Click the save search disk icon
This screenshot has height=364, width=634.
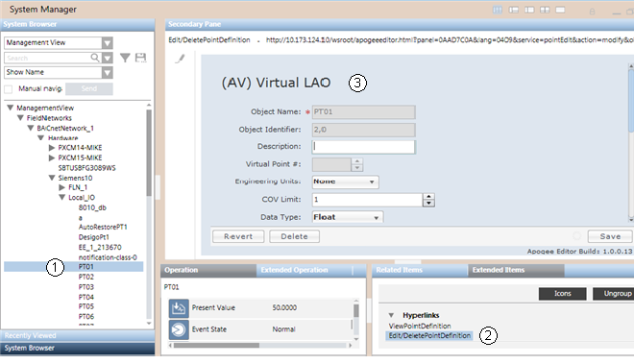click(x=140, y=58)
